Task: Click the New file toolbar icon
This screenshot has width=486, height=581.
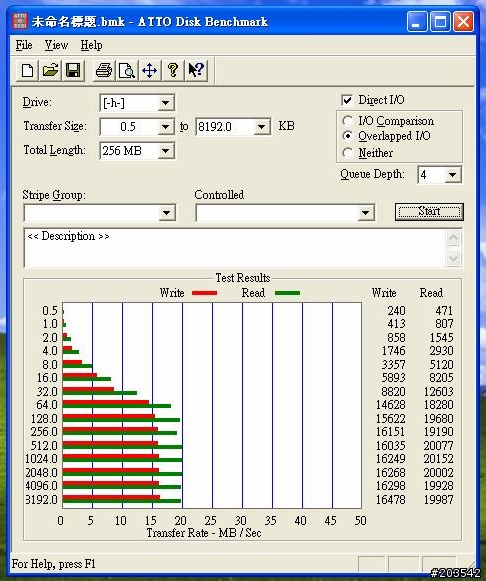Action: click(x=28, y=70)
